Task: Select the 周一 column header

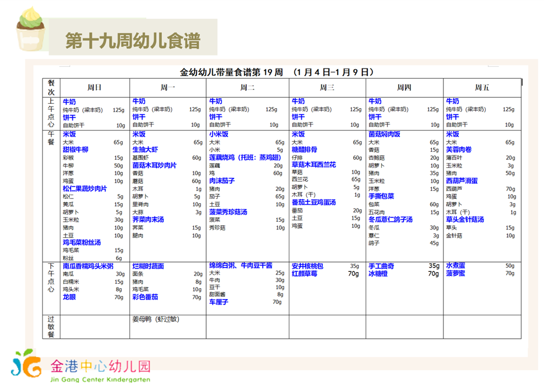Action: click(168, 88)
